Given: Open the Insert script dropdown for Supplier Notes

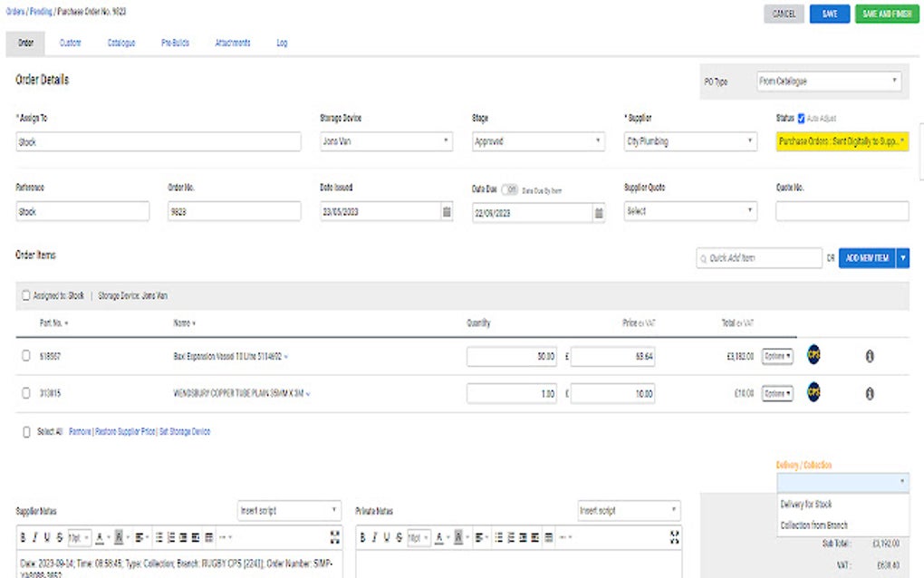Looking at the screenshot, I should (x=288, y=510).
